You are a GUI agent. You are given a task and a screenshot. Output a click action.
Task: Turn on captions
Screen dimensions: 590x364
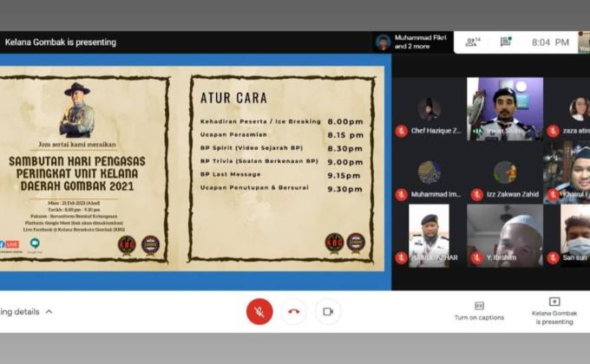(x=479, y=311)
